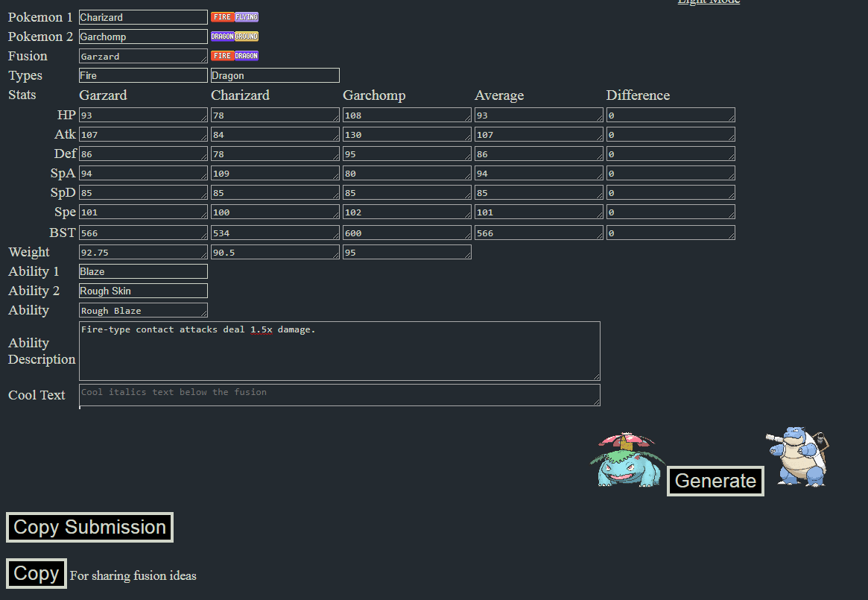This screenshot has width=868, height=600.
Task: Click the Difference Atk field
Action: pos(671,134)
